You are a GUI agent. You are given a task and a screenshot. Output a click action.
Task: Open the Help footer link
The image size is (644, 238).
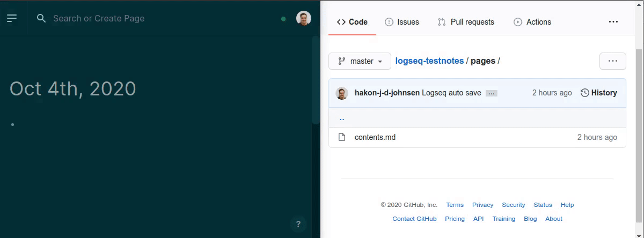[567, 205]
